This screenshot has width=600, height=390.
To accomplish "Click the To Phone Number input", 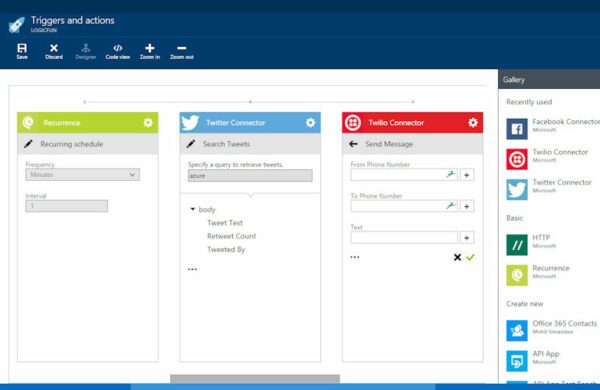I will 404,206.
